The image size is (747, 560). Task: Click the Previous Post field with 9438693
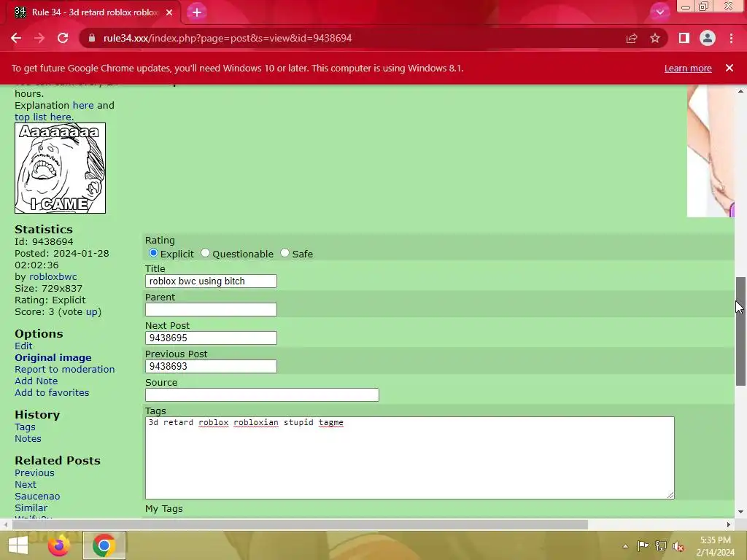click(x=211, y=366)
